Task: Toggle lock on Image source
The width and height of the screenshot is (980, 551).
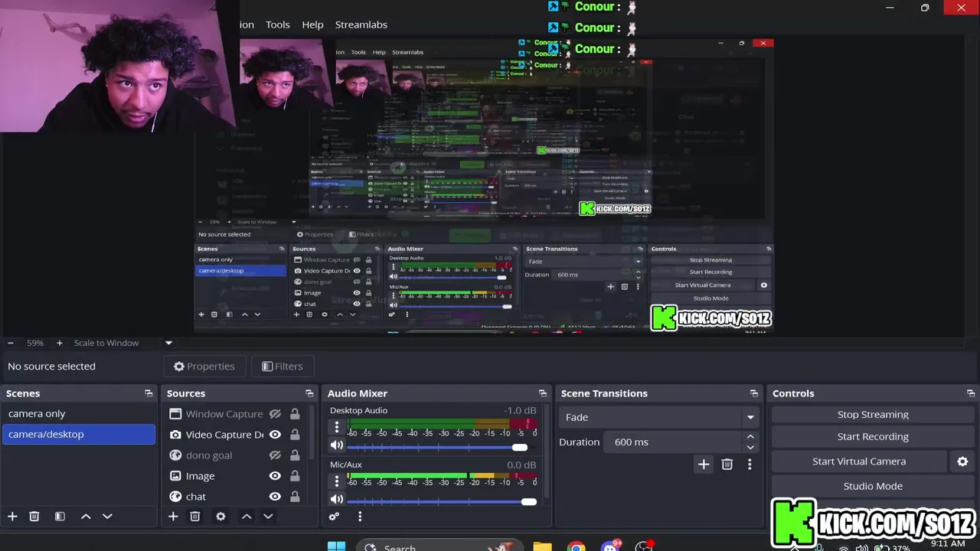Action: (295, 476)
